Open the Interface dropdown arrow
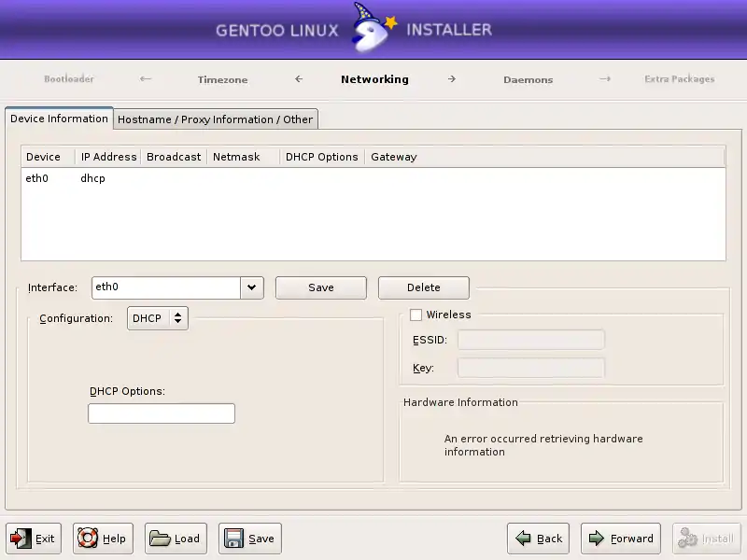 click(x=251, y=287)
